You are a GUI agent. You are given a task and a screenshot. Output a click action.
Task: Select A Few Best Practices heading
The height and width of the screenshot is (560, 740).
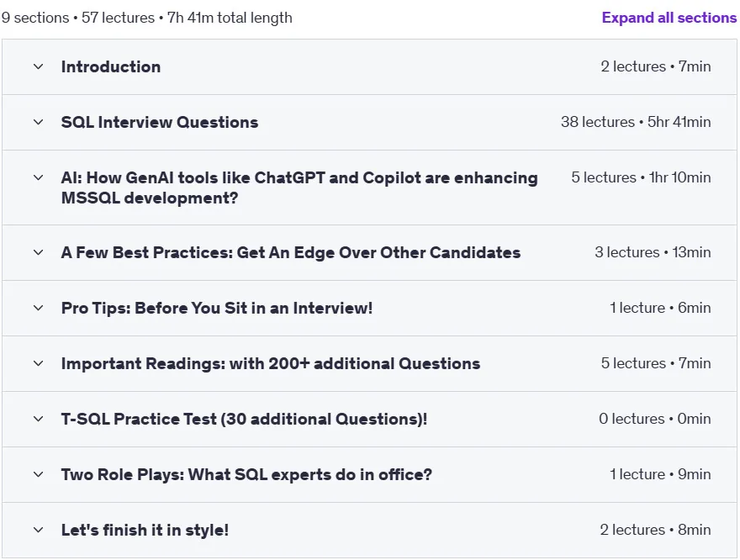(291, 252)
